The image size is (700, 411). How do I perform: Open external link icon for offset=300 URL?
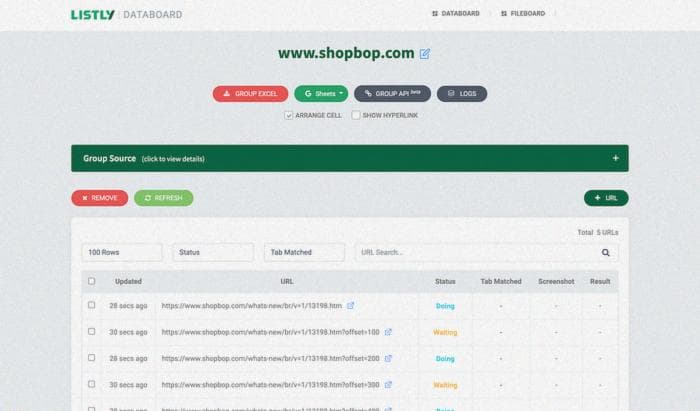(x=388, y=385)
